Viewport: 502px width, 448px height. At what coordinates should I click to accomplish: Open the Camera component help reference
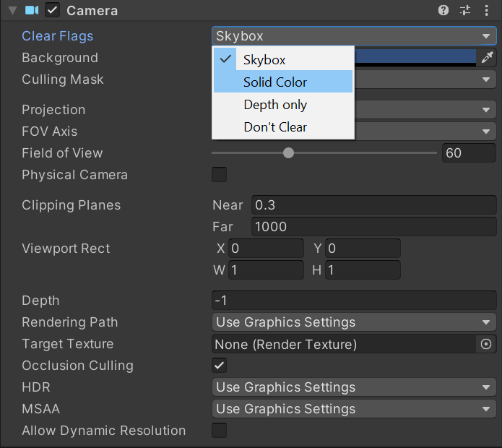click(443, 11)
